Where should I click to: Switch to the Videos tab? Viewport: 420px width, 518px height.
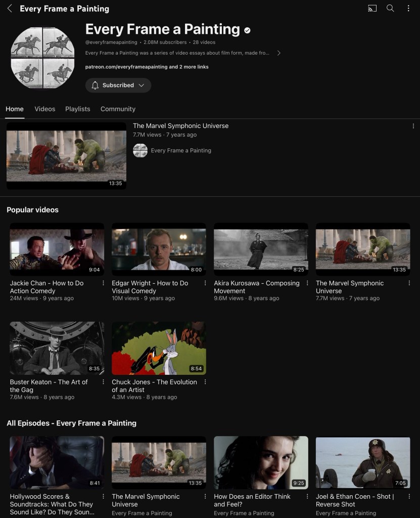click(45, 109)
